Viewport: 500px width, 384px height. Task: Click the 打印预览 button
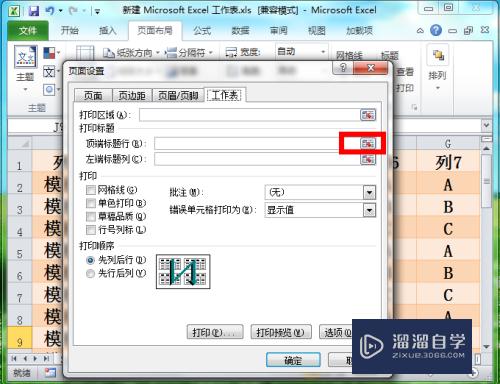[x=281, y=332]
